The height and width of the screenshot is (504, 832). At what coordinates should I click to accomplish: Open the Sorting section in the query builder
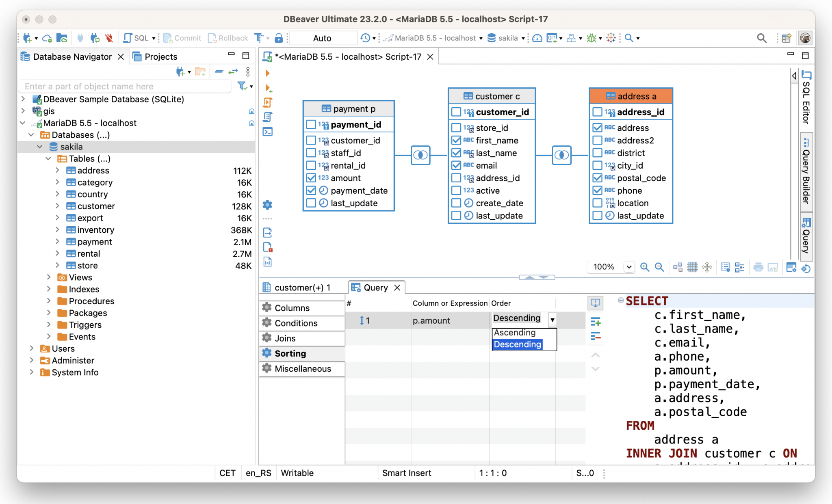point(291,353)
